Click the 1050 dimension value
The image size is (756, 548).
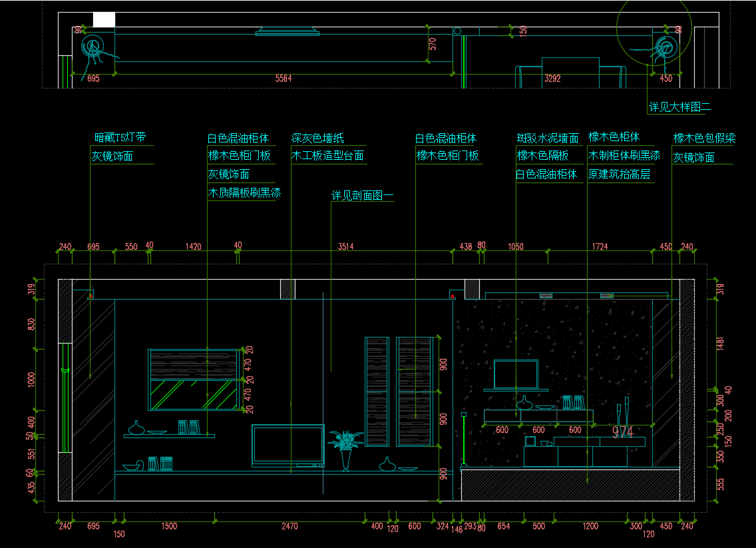pos(516,246)
